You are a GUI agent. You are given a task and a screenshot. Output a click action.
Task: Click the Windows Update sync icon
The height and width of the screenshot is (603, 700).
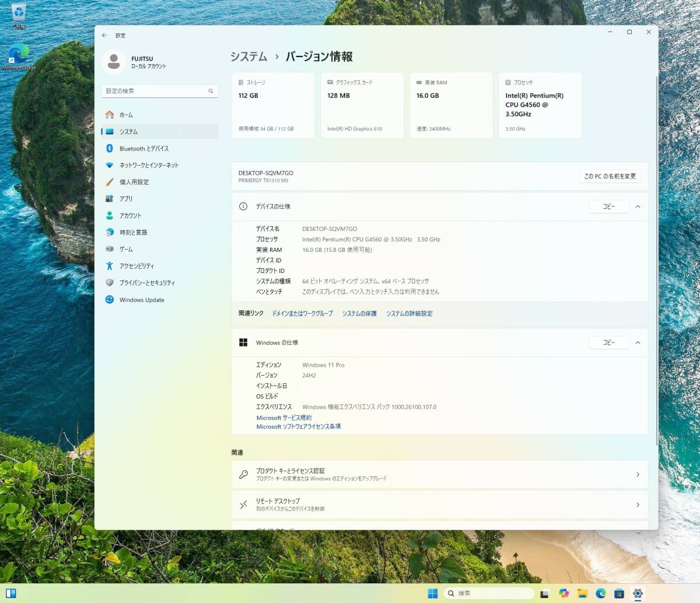point(109,300)
